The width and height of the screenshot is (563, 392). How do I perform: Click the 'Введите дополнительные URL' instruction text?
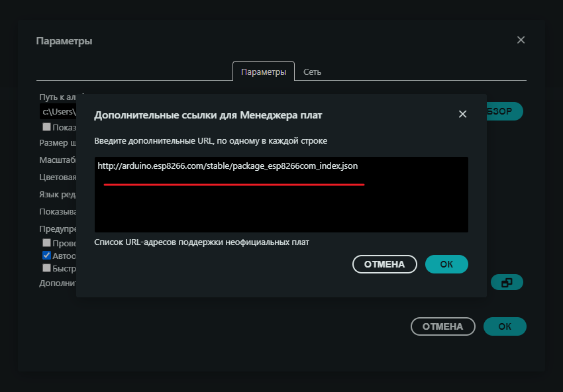point(211,141)
